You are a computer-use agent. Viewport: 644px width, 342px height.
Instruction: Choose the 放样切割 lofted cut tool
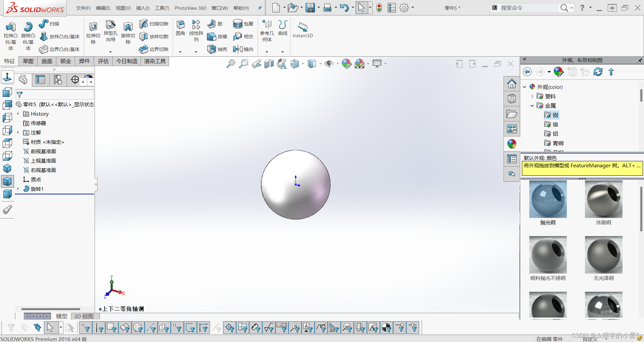154,37
